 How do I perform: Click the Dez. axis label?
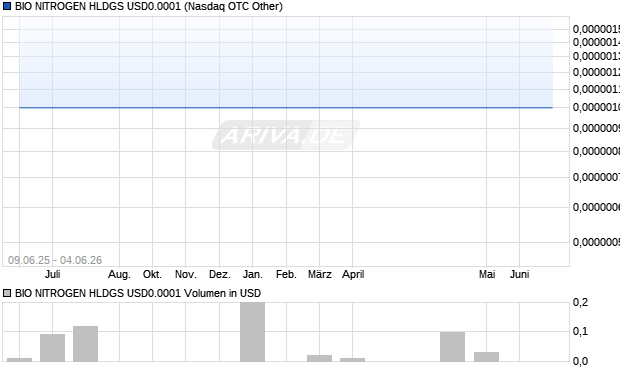click(x=219, y=274)
